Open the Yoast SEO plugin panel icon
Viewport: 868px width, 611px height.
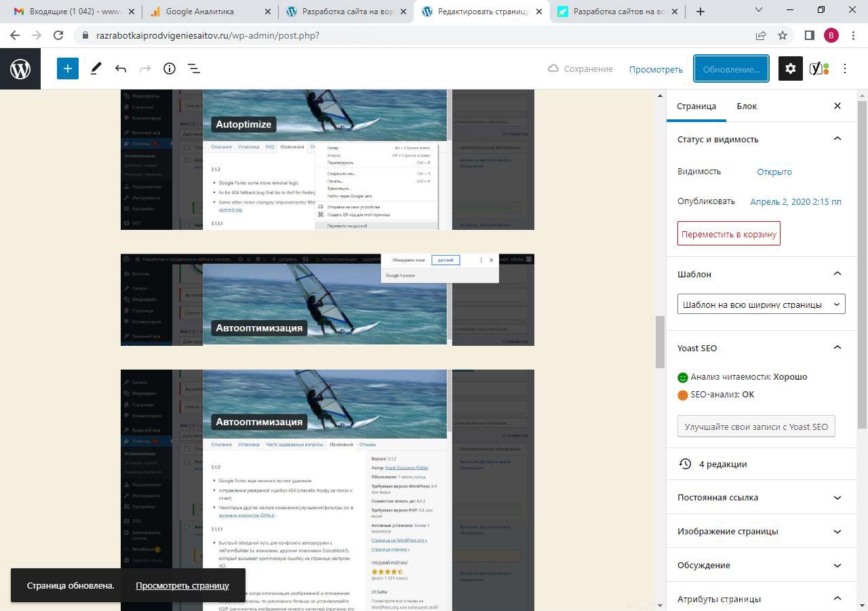pos(819,68)
